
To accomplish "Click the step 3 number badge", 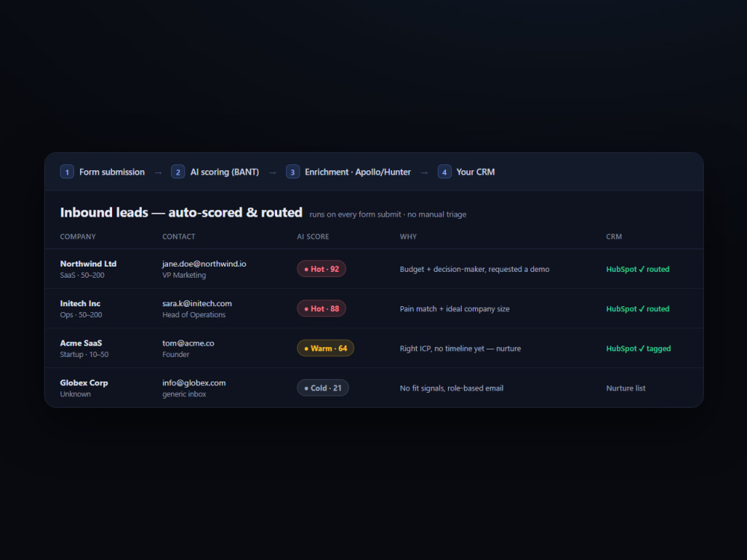I will point(293,172).
